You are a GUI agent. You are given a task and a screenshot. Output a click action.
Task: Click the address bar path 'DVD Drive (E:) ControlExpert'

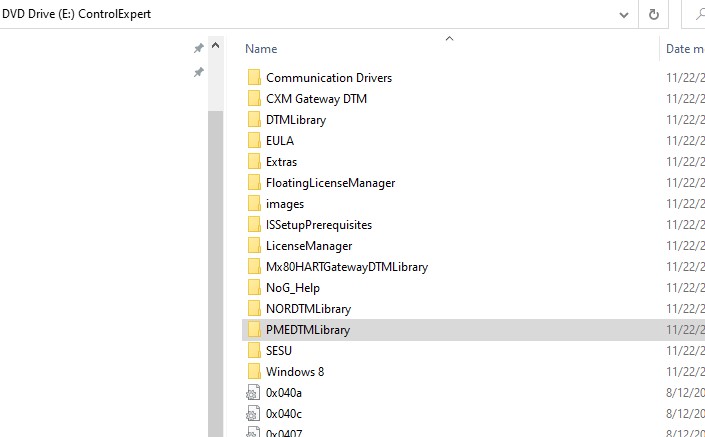pyautogui.click(x=76, y=14)
